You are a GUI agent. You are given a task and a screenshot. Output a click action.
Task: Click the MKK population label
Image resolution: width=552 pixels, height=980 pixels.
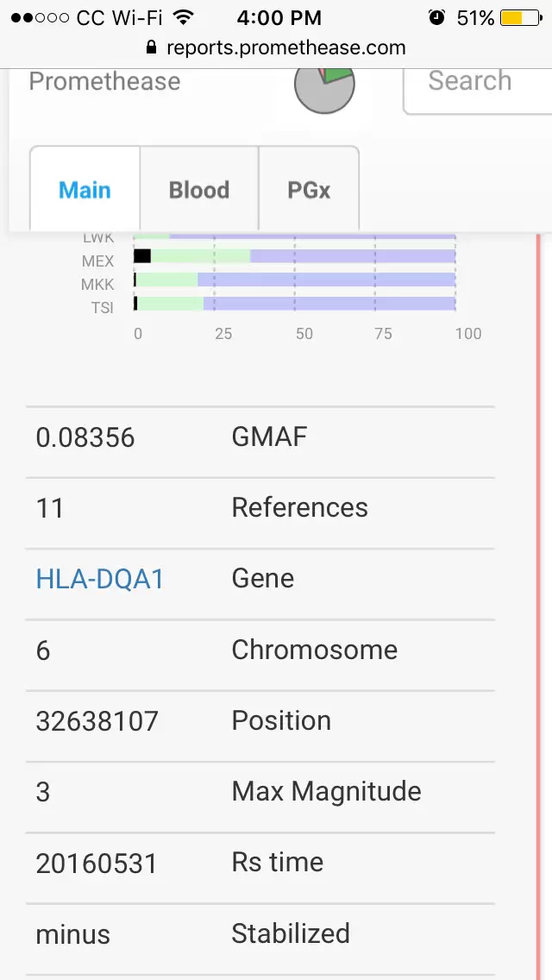pos(97,284)
